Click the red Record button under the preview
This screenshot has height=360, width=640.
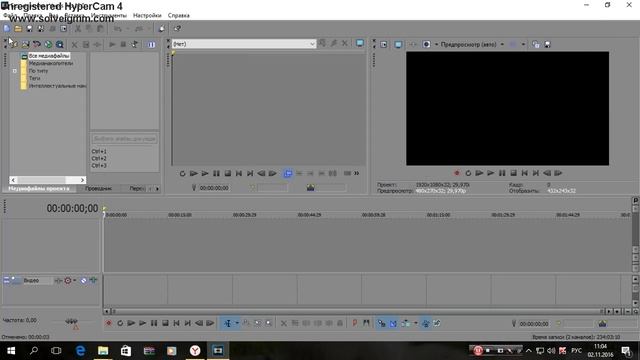coord(457,173)
